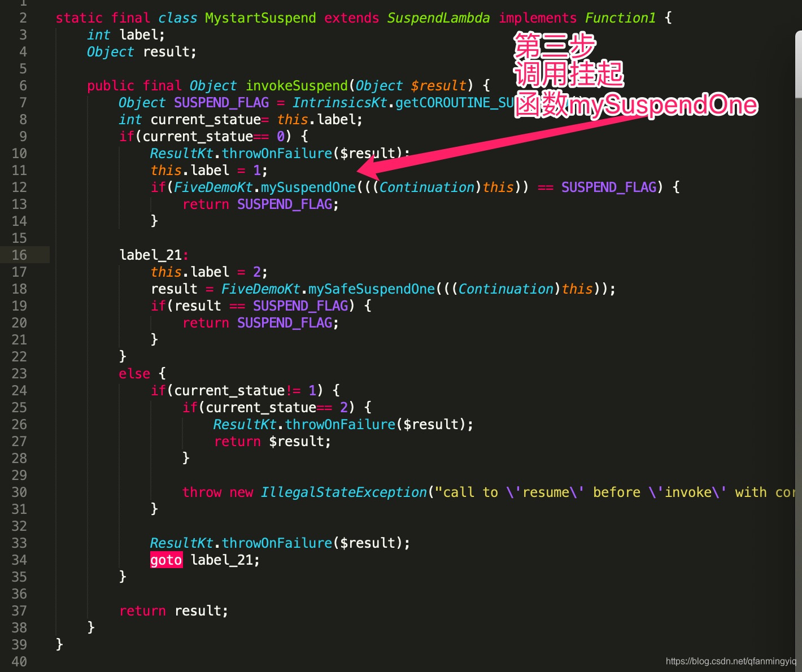Click the SuspendLambda superclass name
802x672 pixels.
point(438,18)
